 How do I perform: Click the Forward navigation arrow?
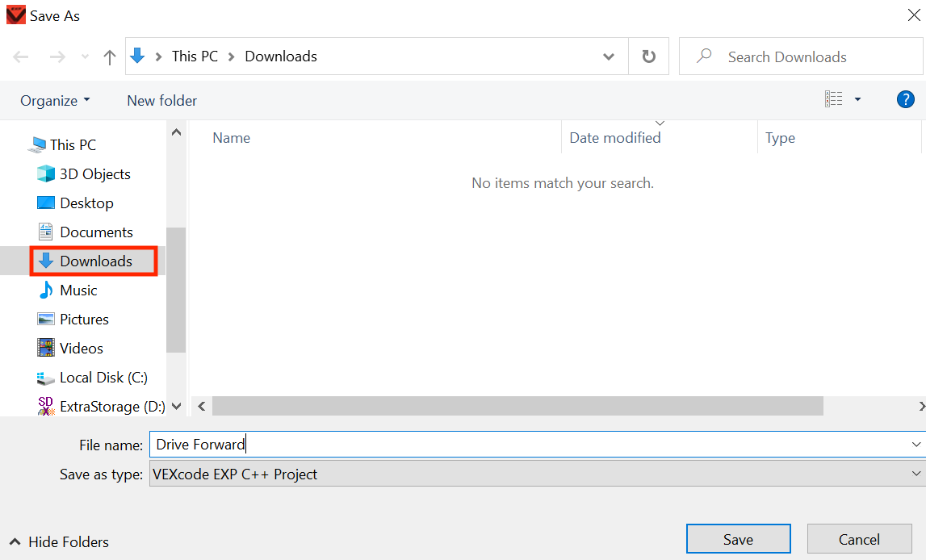[57, 56]
